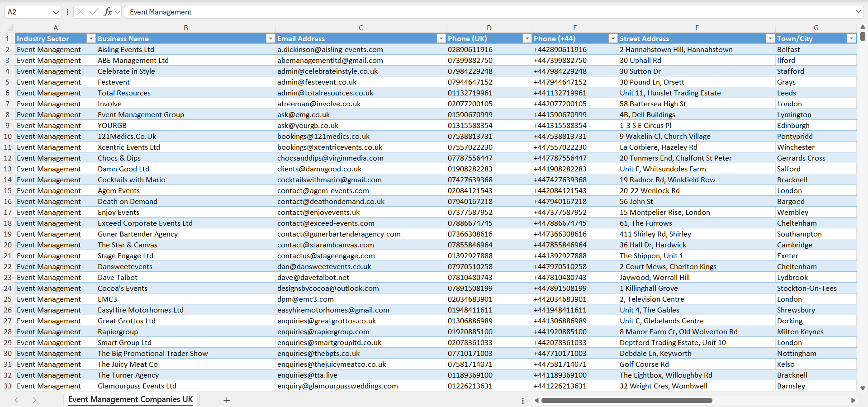Viewport: 868px width, 407px height.
Task: Open the Insert Function fx icon
Action: (108, 12)
